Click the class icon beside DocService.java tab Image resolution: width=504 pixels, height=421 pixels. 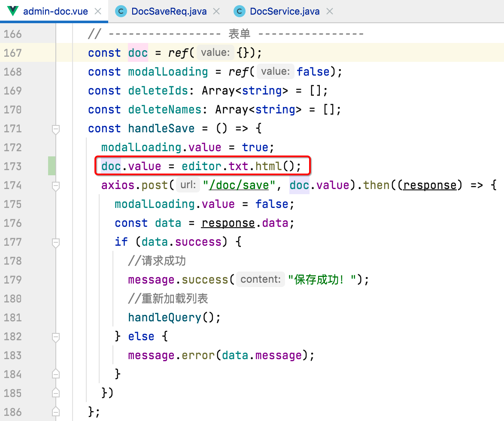tap(239, 11)
